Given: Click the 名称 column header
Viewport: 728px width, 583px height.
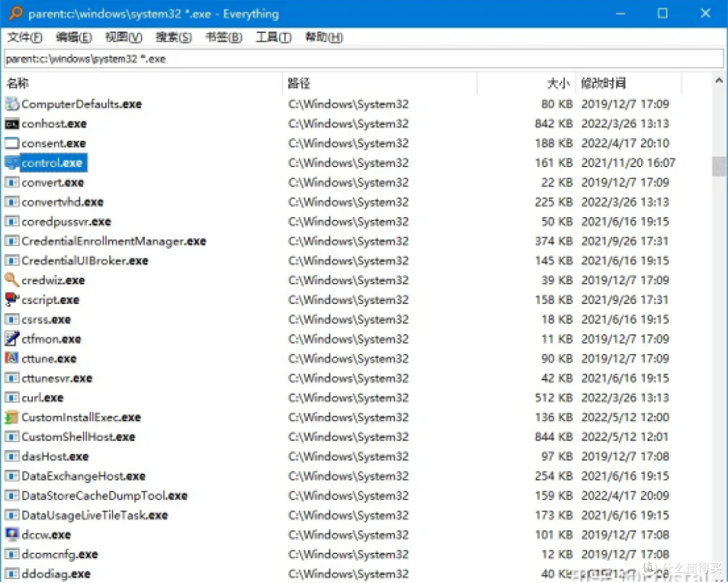Looking at the screenshot, I should [18, 83].
